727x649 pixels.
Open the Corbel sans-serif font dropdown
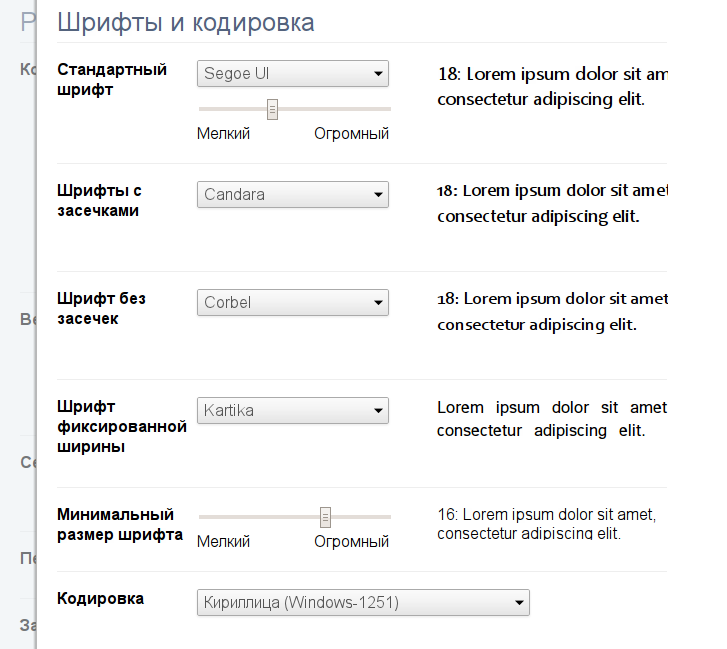(292, 302)
